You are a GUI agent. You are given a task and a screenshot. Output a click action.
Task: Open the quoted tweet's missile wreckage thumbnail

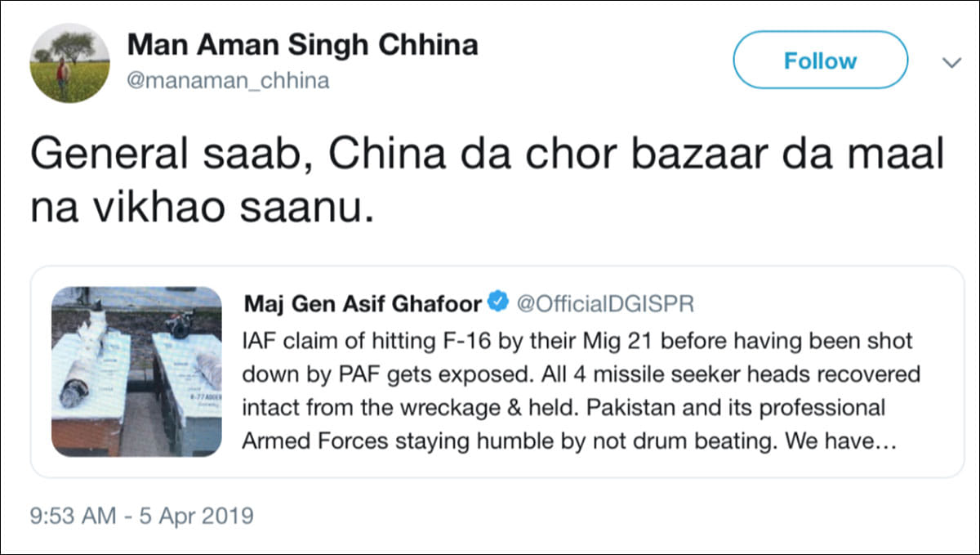136,371
